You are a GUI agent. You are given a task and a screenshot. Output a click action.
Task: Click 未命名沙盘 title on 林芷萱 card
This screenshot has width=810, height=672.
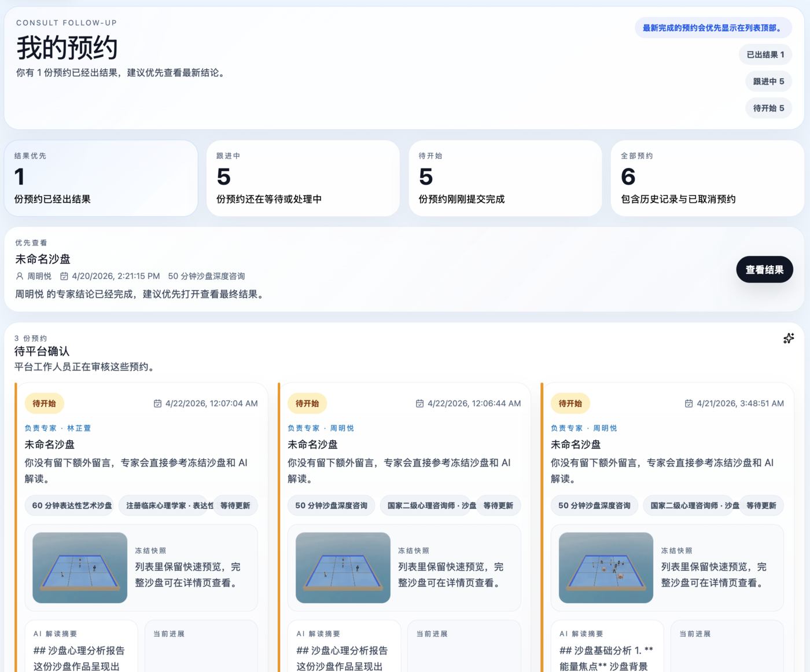(x=50, y=445)
